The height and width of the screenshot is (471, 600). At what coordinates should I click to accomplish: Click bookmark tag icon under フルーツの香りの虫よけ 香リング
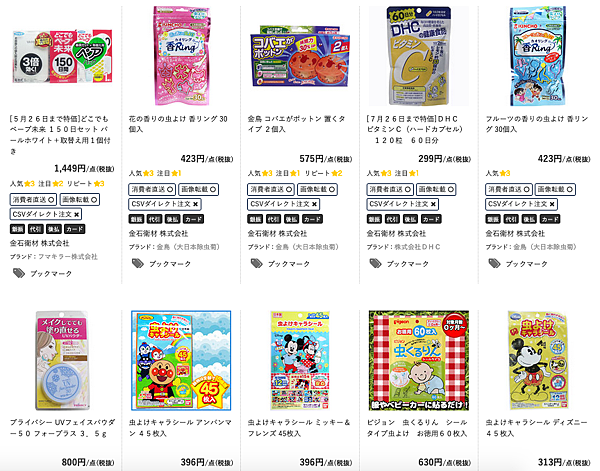click(x=494, y=263)
